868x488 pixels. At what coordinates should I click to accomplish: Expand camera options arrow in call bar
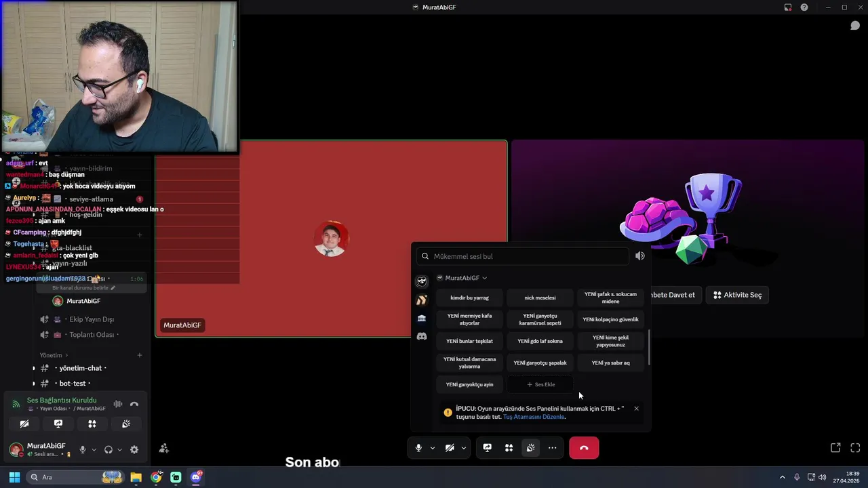[x=464, y=448]
